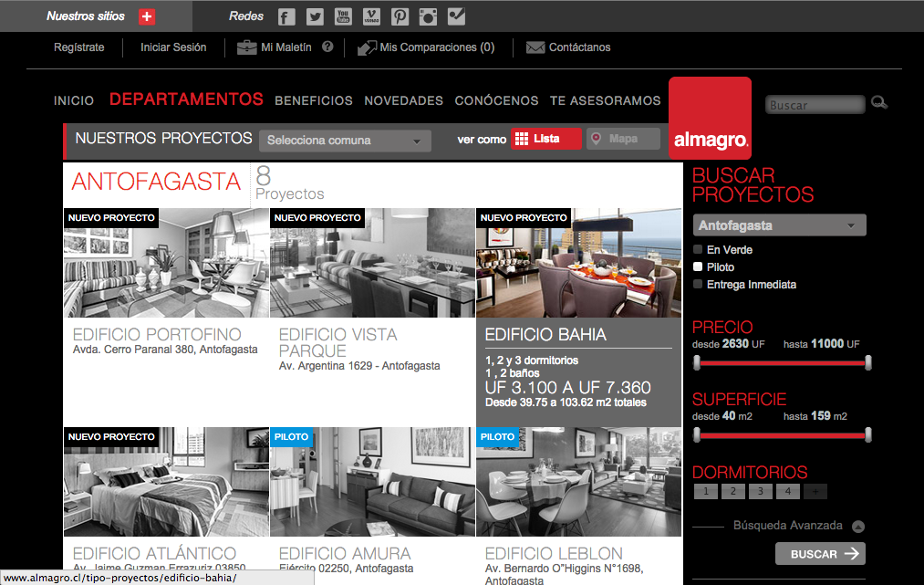Open CONÓCENOS menu item
Screen dimensions: 924x585
click(x=496, y=100)
